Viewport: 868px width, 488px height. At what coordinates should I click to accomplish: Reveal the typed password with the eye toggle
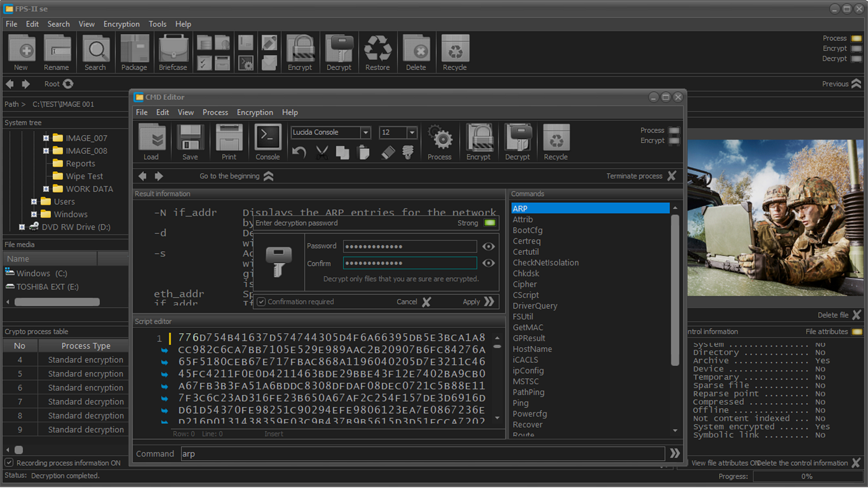(488, 246)
